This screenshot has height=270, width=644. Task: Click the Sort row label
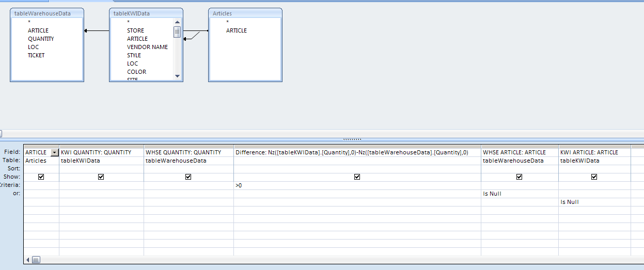(14, 169)
